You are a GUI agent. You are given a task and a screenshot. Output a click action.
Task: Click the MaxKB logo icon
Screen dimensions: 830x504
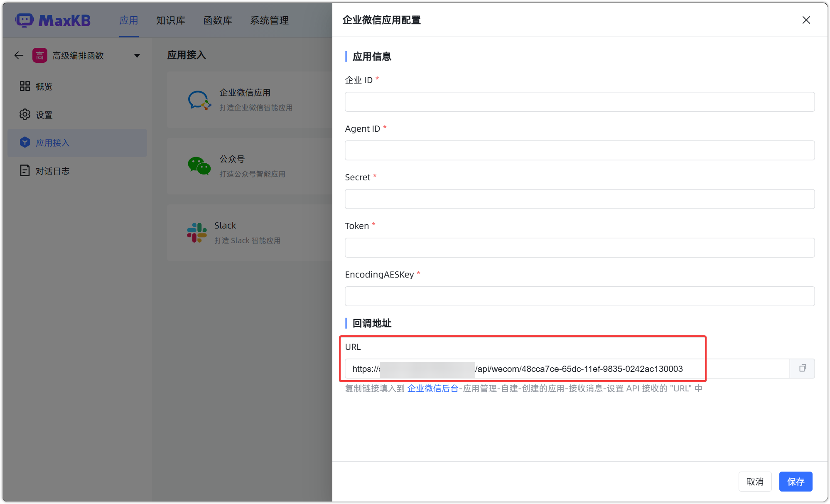click(x=25, y=20)
